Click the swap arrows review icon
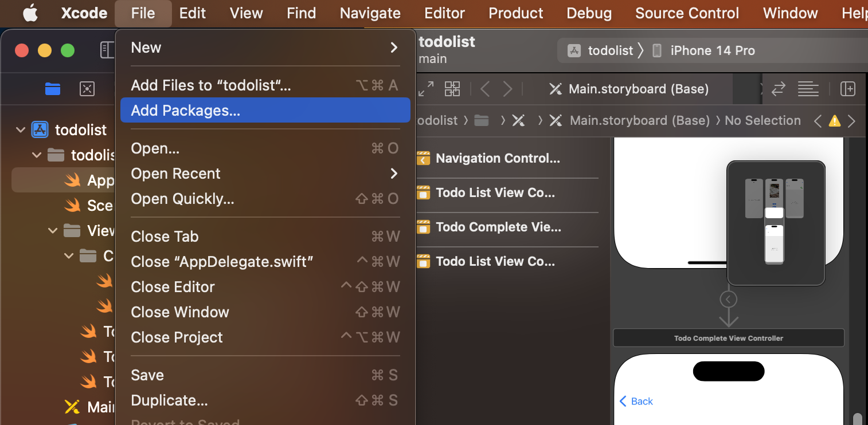Viewport: 868px width, 425px height. (779, 89)
